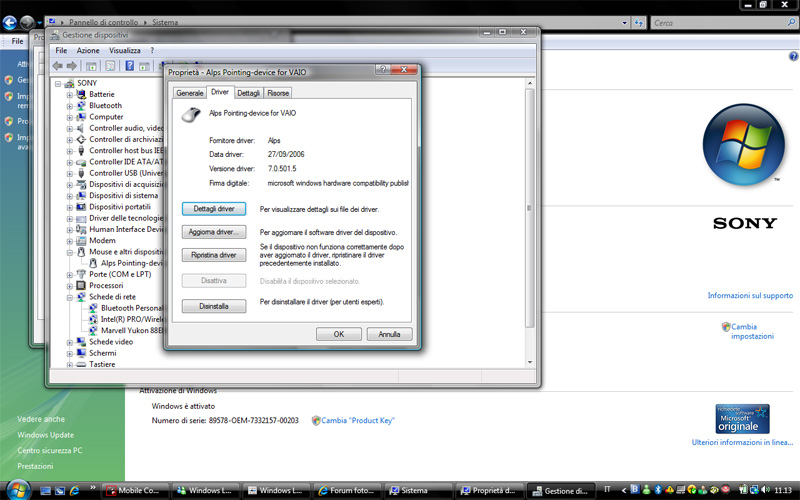The height and width of the screenshot is (500, 800).
Task: Click the Intel(R) PRO/Wireless adapter icon
Action: tap(93, 319)
